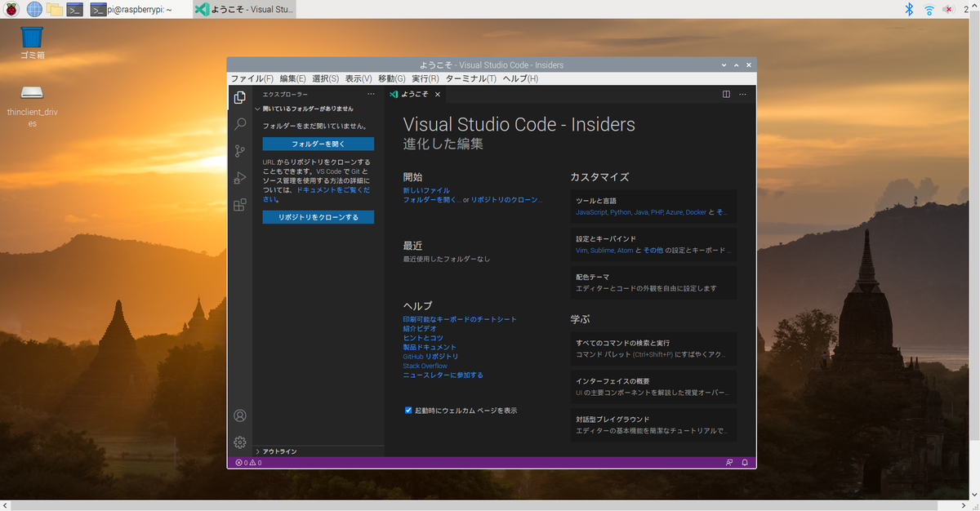Click the Wi-Fi tray icon
The image size is (980, 511).
pyautogui.click(x=929, y=9)
